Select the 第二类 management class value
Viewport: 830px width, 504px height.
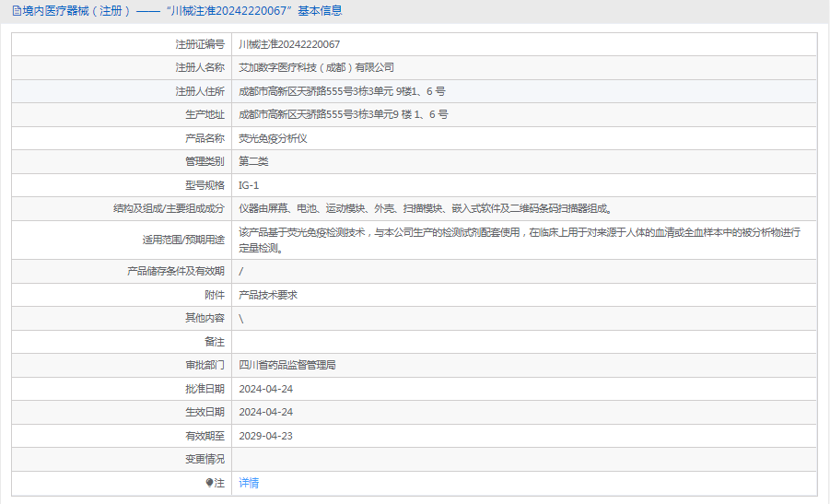pos(253,161)
